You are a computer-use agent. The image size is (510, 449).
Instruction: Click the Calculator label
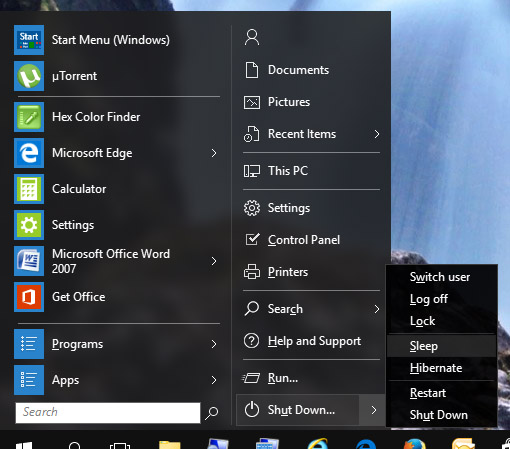pyautogui.click(x=79, y=189)
